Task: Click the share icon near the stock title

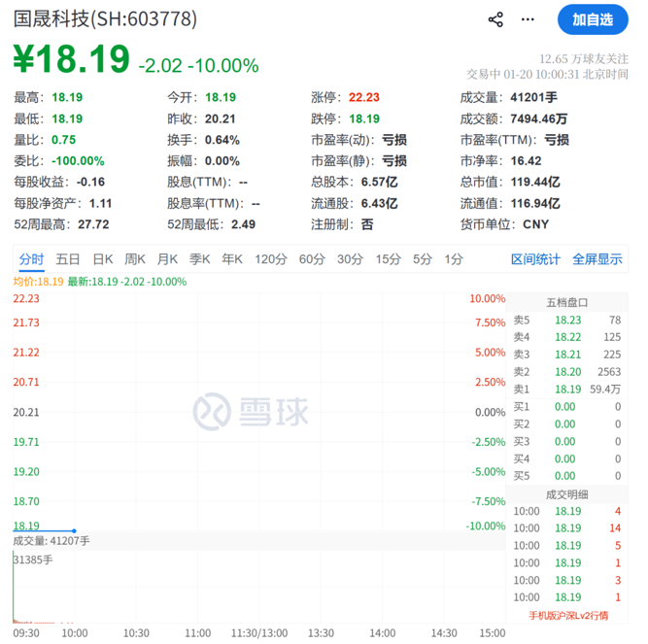Action: [495, 19]
